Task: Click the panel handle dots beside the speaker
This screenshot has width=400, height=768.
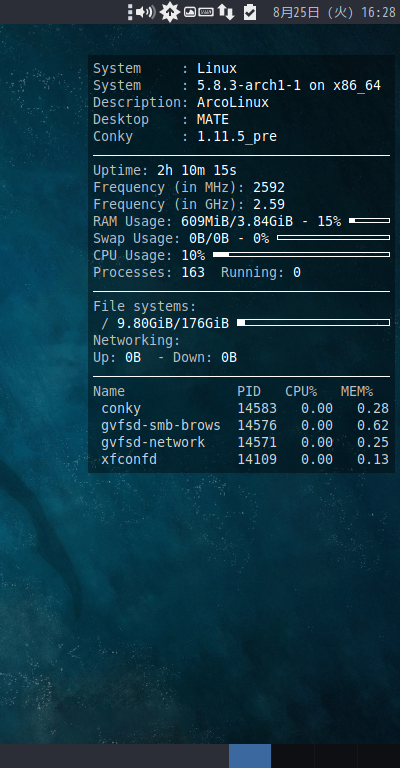Action: 130,12
